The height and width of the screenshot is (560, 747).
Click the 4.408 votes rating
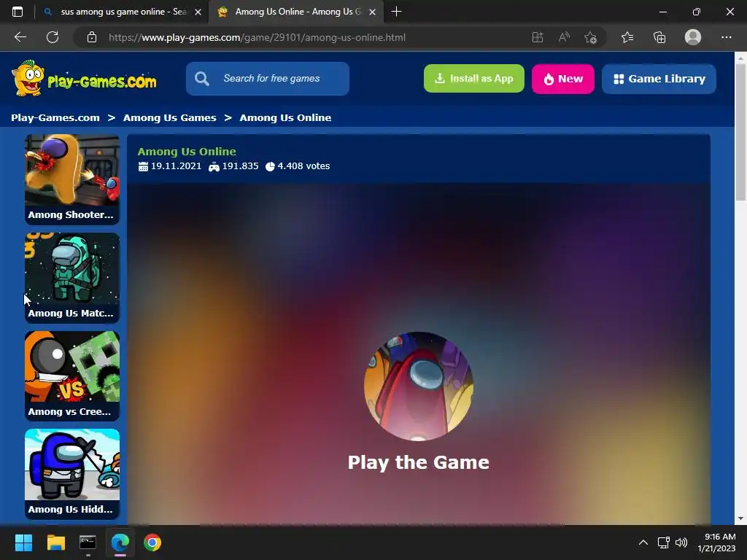pos(303,166)
